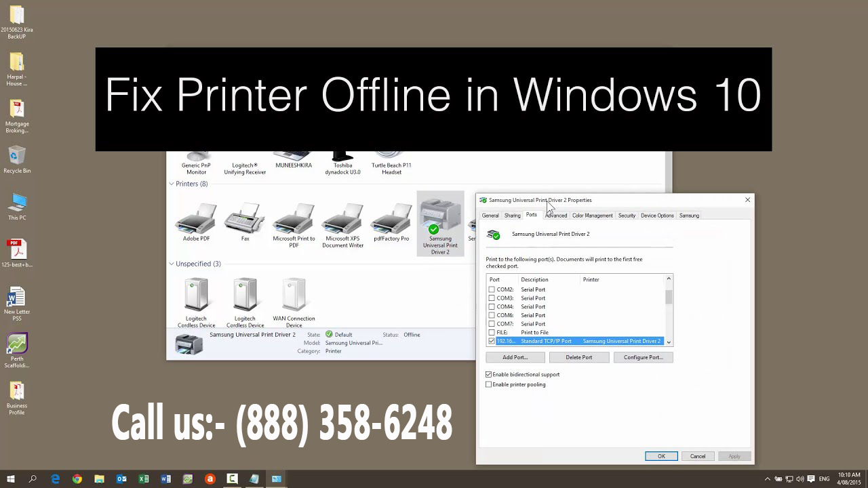Click the Delete Port button

point(579,357)
